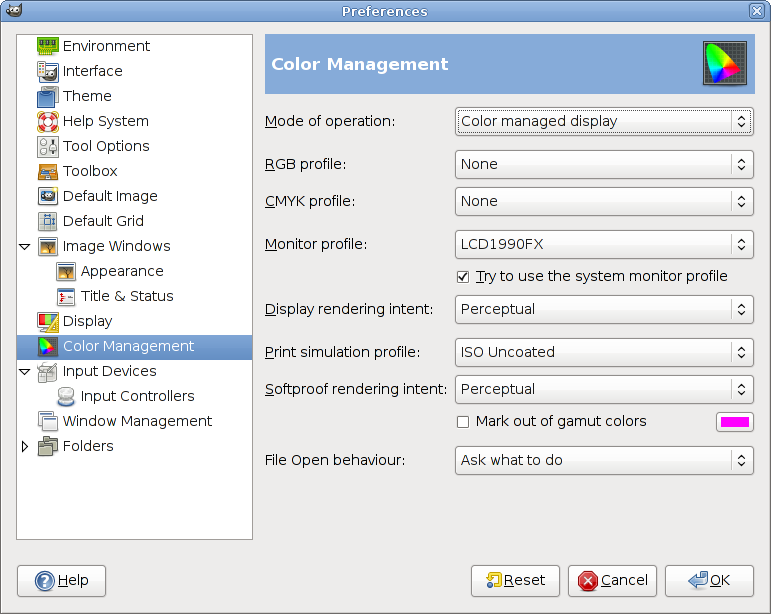Click the magenta out-of-gamut color swatch
This screenshot has width=771, height=614.
(x=734, y=422)
